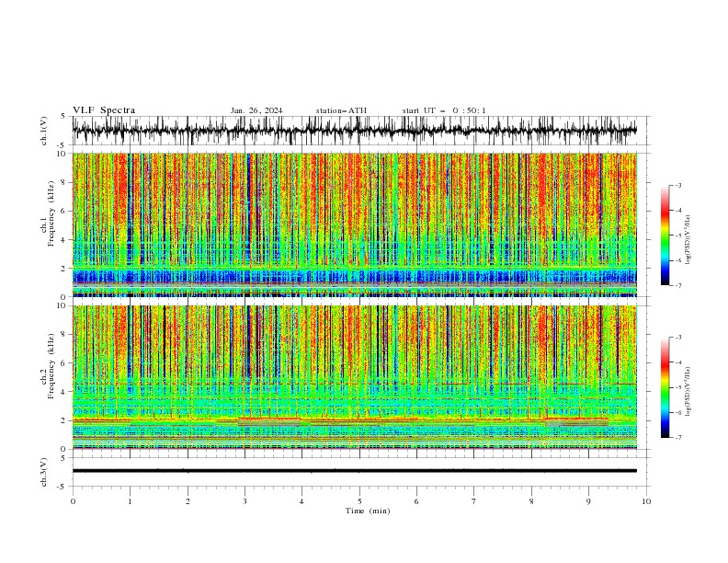Click time axis tick label "6"
The height and width of the screenshot is (563, 728).
pos(416,501)
